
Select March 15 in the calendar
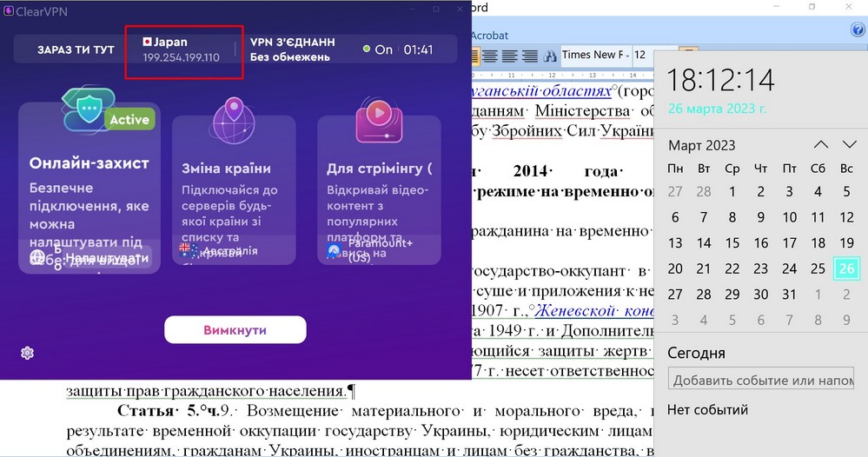coord(732,243)
